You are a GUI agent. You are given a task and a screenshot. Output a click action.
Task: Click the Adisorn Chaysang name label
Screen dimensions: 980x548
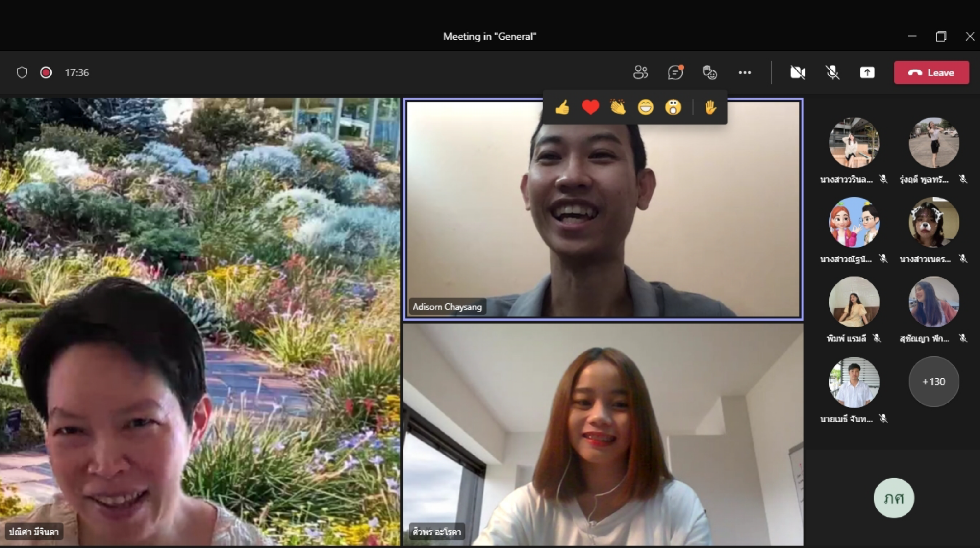tap(447, 307)
